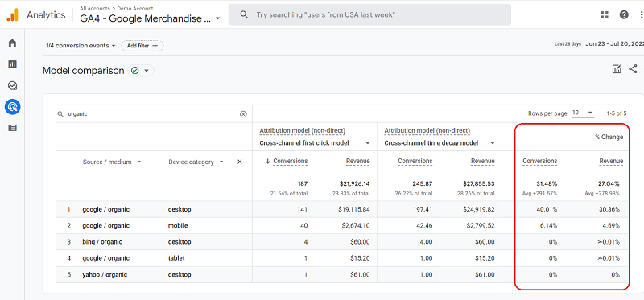Click the tablet device category cell

[176, 258]
